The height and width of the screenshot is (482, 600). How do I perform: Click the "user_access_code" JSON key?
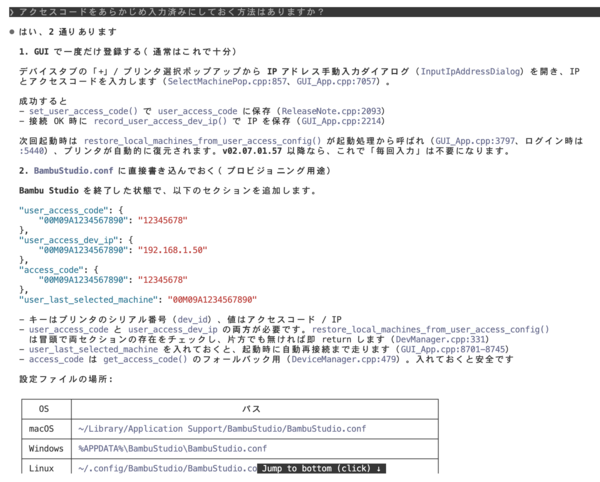tap(64, 210)
